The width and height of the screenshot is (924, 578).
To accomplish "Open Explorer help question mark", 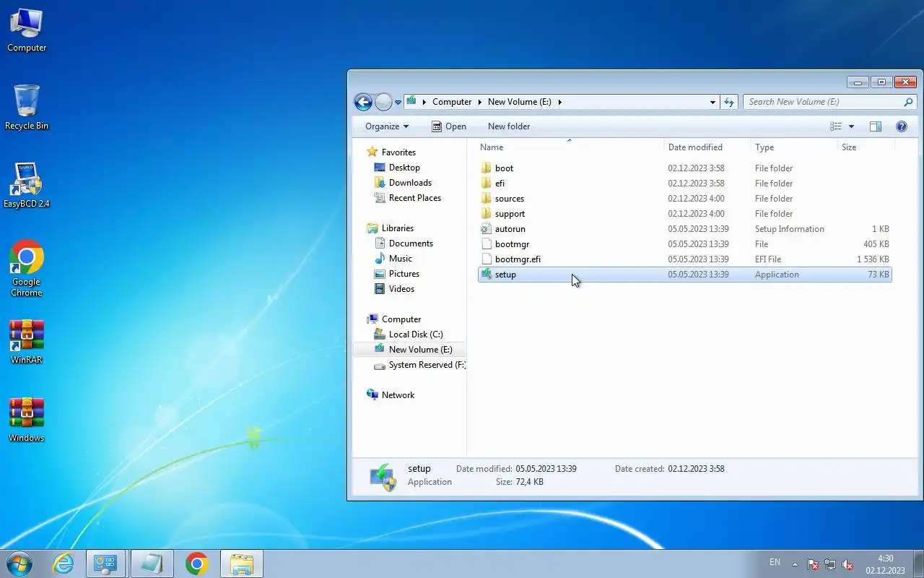I will 902,126.
